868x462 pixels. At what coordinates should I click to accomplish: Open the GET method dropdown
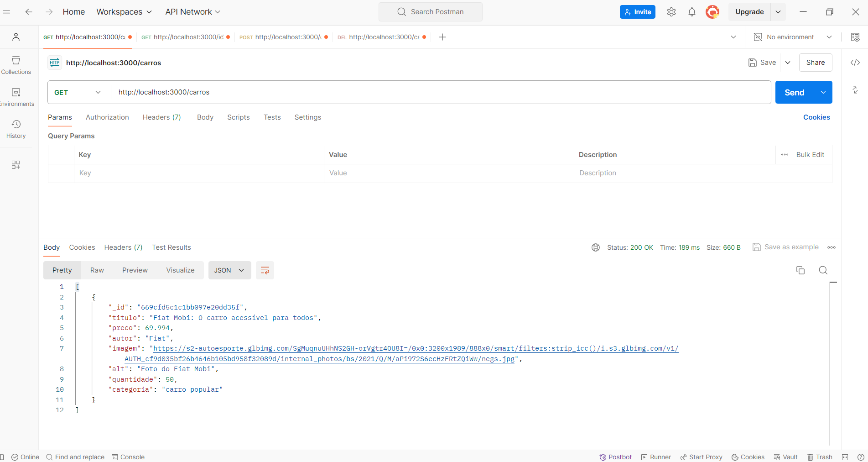78,92
